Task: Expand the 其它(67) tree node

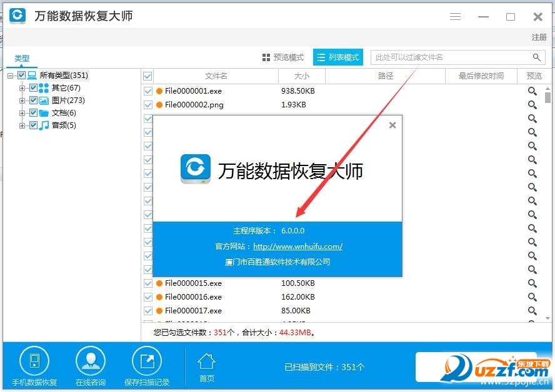Action: pyautogui.click(x=22, y=88)
